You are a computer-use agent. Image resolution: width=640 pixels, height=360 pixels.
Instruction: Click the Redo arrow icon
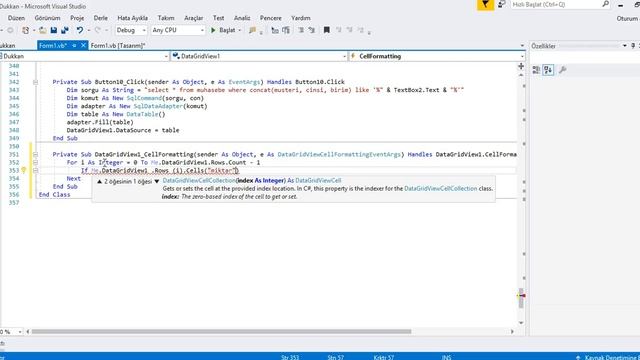pos(98,30)
